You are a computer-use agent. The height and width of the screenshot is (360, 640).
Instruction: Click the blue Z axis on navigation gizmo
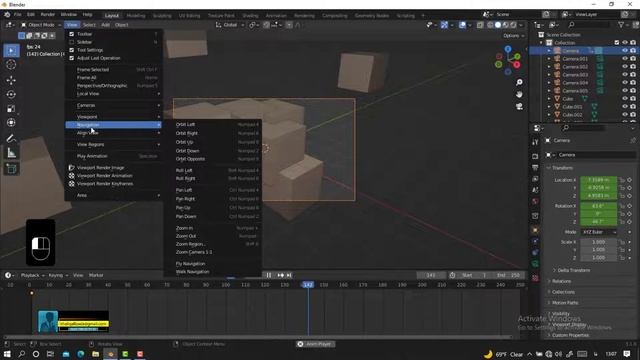point(508,49)
